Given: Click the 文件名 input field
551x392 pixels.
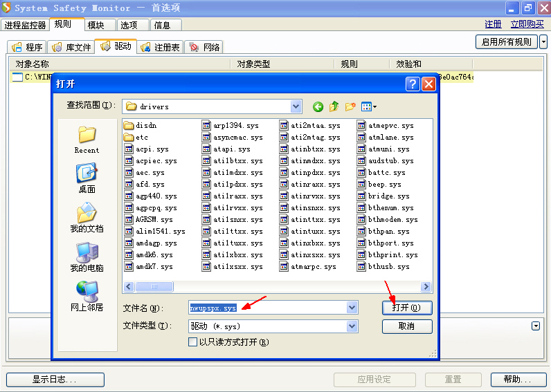Looking at the screenshot, I should point(268,308).
